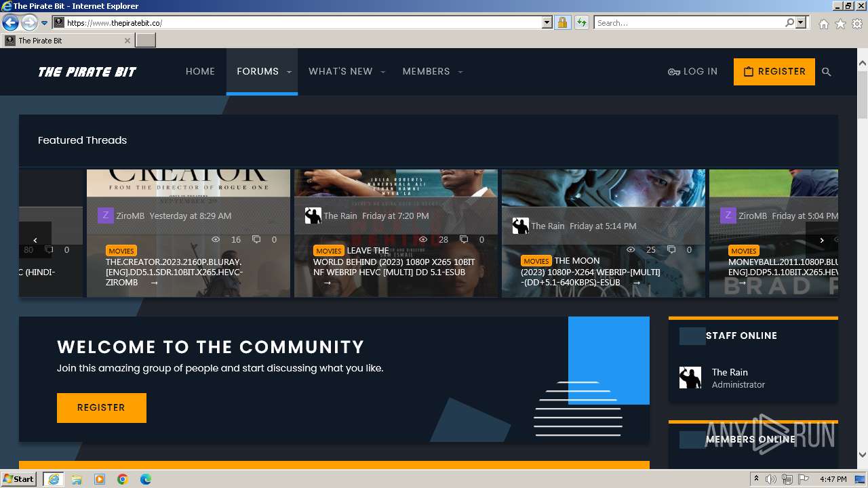View the security lock report icon

562,22
